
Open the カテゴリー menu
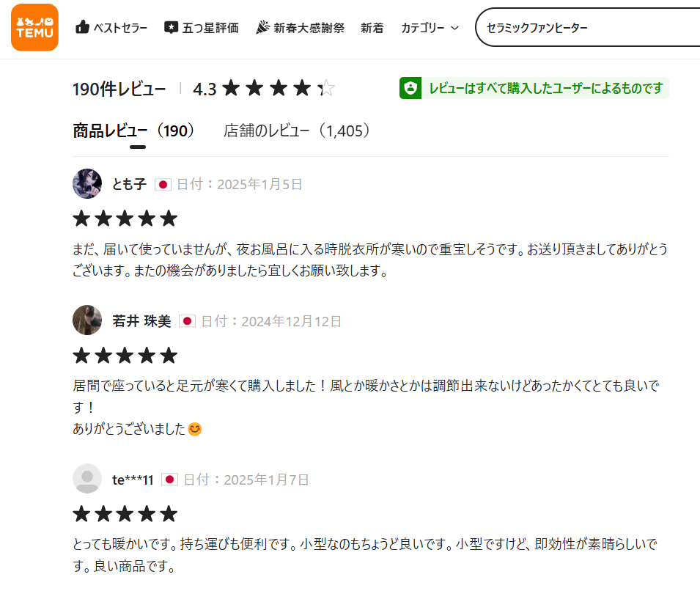click(430, 28)
